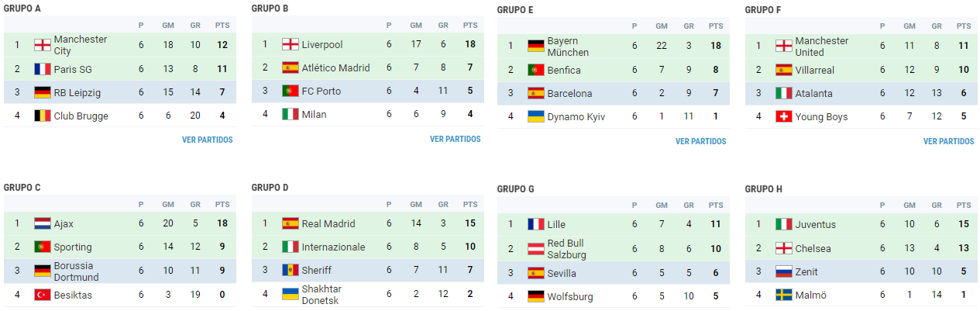Click the France flag next to Paris SG
Image resolution: width=980 pixels, height=311 pixels.
coord(43,69)
